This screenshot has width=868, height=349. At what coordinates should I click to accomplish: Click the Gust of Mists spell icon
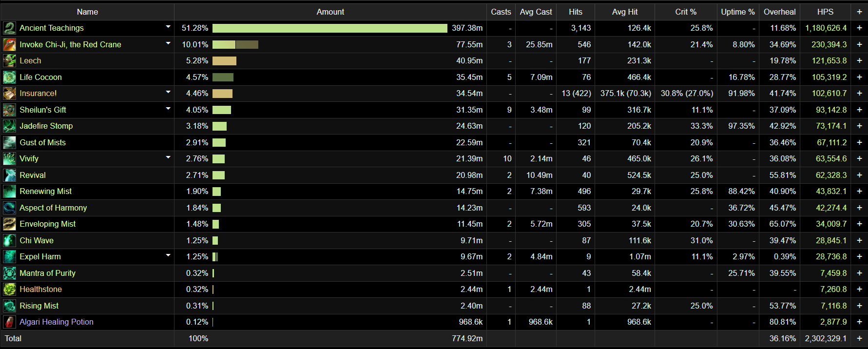point(9,142)
